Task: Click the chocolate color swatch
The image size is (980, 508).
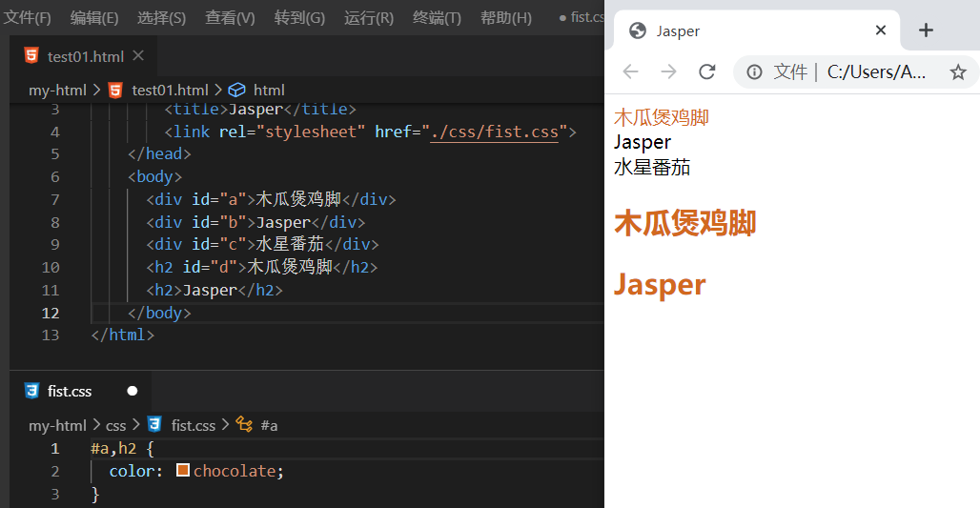Action: click(x=183, y=471)
